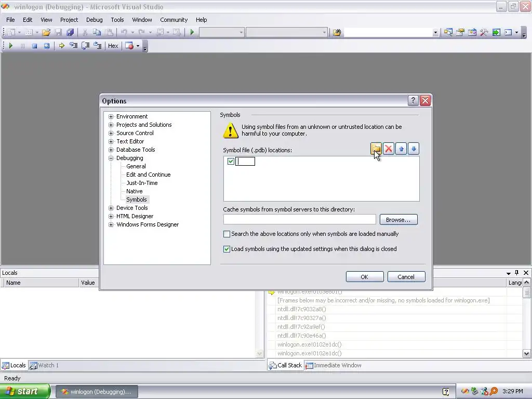Viewport: 532px width, 399px height.
Task: Click the symbol location text edit box
Action: tap(245, 162)
